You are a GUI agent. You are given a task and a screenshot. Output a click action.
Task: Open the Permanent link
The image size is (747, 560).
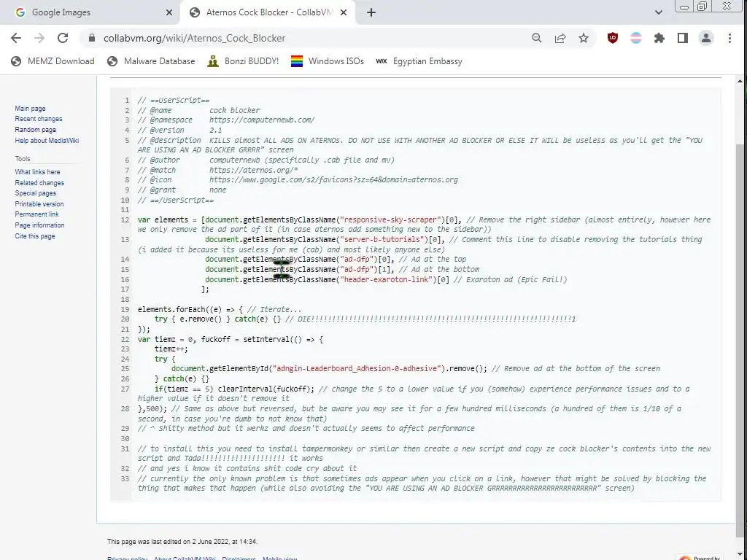coord(36,214)
